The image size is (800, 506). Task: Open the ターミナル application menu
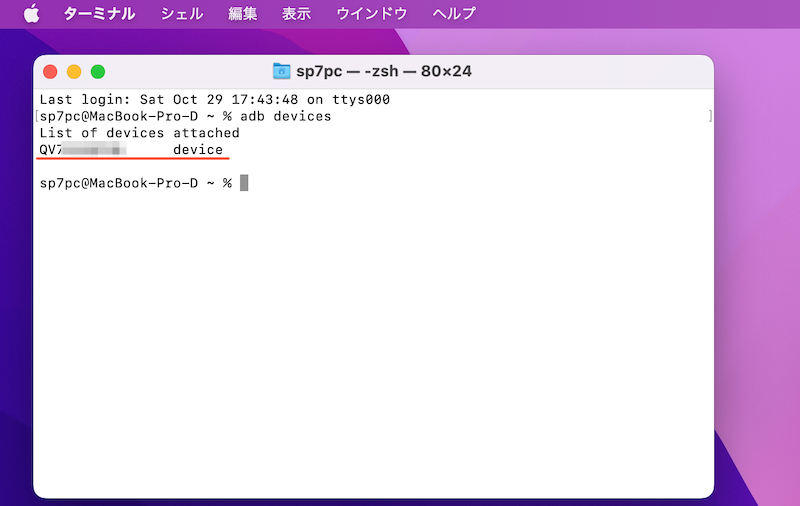99,14
